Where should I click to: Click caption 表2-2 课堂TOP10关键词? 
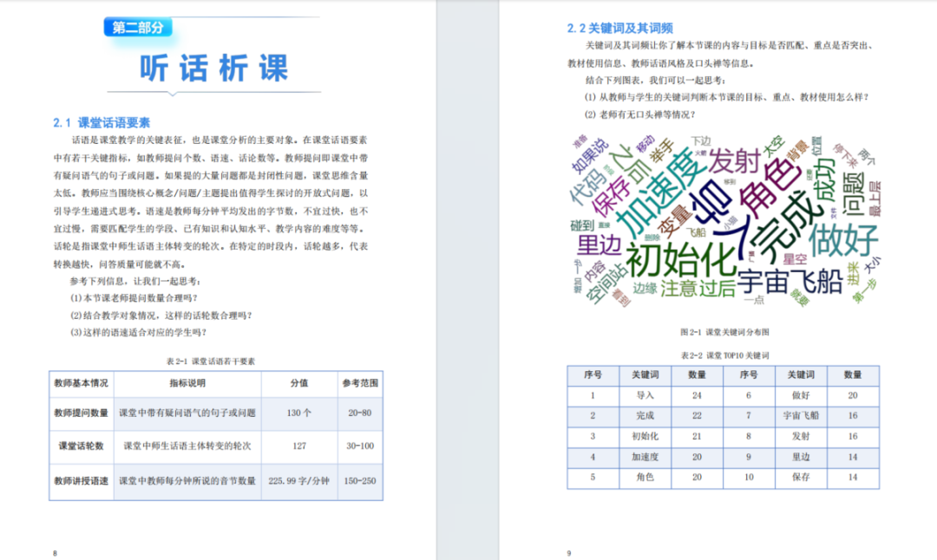(x=724, y=355)
